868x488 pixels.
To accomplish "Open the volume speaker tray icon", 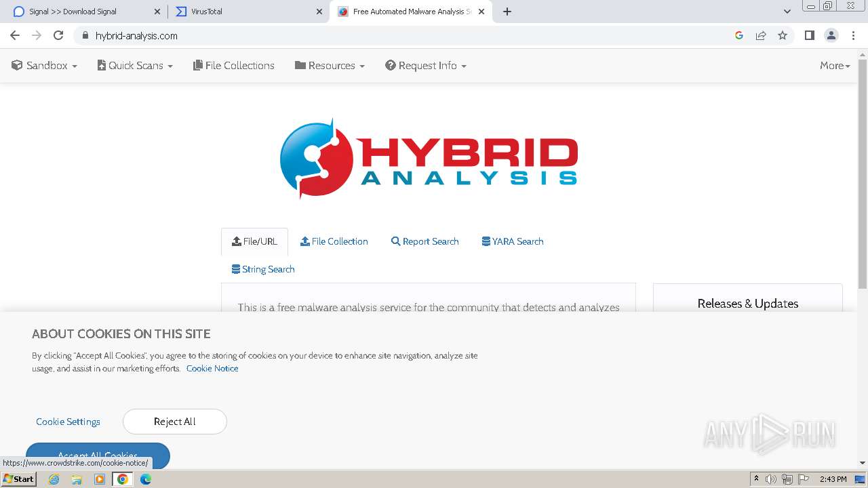I will [771, 479].
